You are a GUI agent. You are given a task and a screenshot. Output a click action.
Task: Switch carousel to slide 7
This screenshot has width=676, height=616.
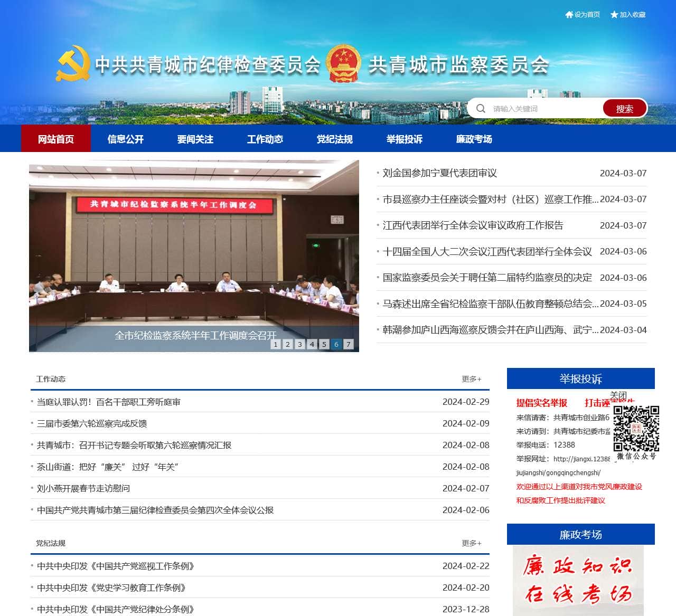349,344
